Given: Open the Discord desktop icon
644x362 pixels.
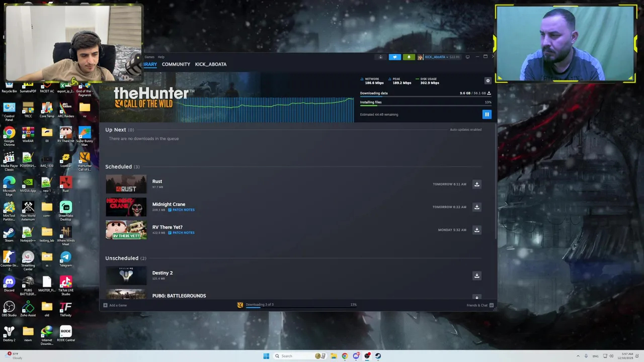Looking at the screenshot, I should click(9, 284).
